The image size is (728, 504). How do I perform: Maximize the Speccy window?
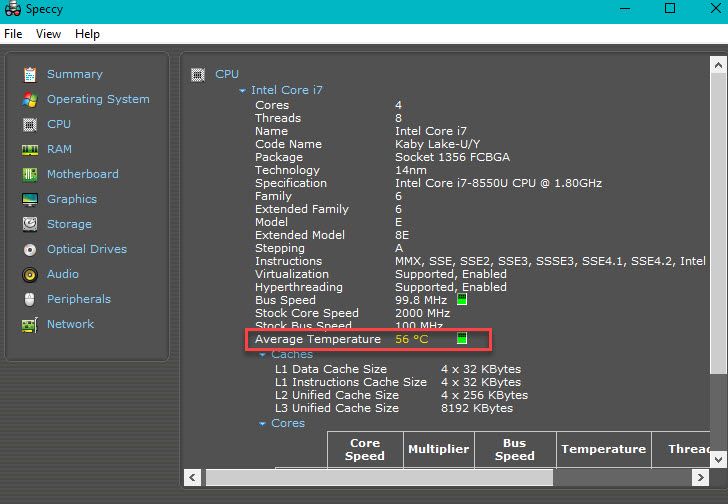(x=670, y=8)
